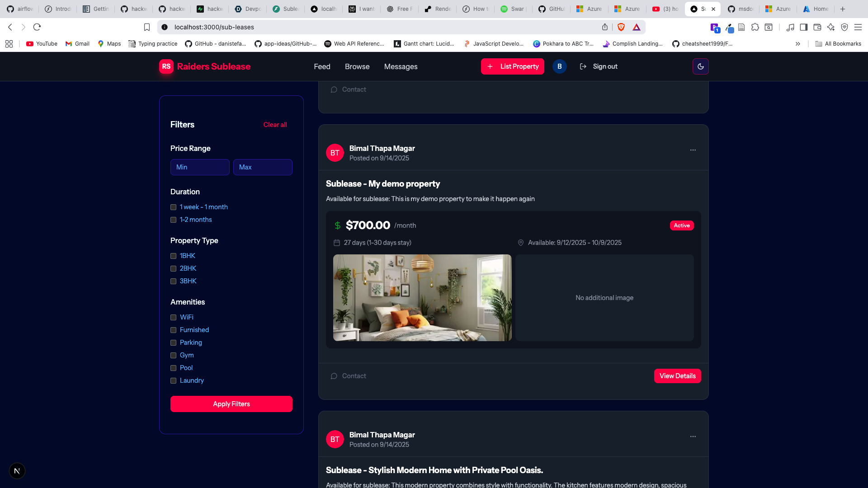This screenshot has width=868, height=488.
Task: Click the RS Raiders Sublease logo
Action: point(205,66)
